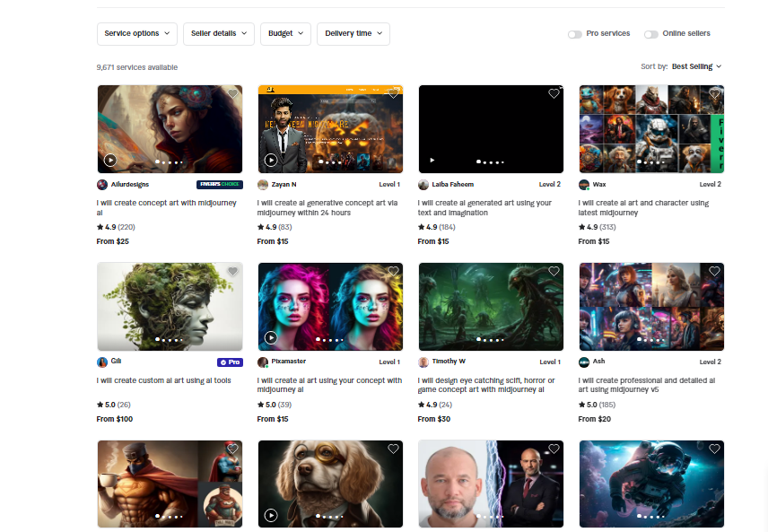Open 'I will create ai art and character' gig
The image size is (768, 532).
pyautogui.click(x=643, y=208)
